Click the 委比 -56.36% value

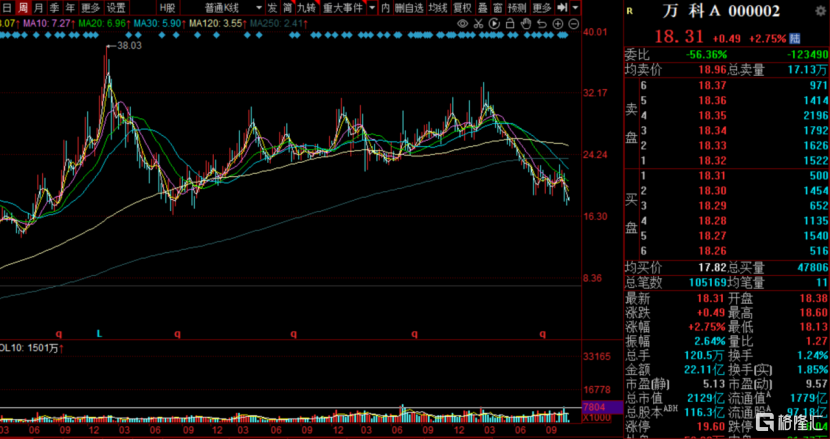click(x=707, y=55)
